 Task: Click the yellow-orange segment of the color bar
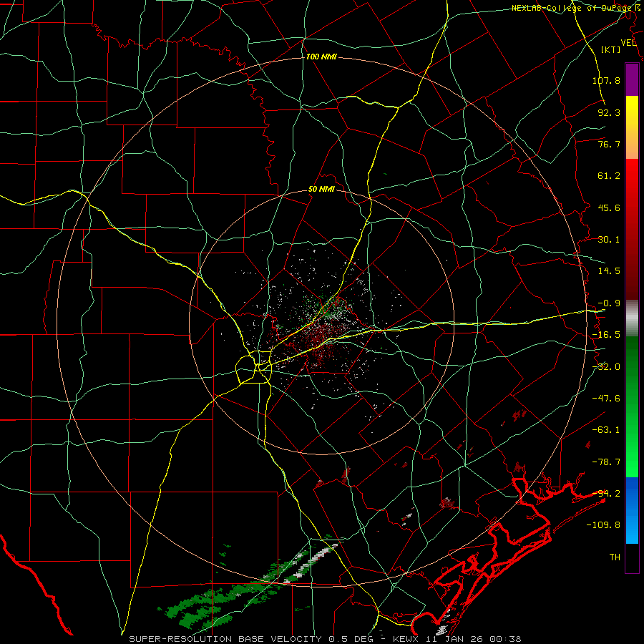(x=632, y=127)
